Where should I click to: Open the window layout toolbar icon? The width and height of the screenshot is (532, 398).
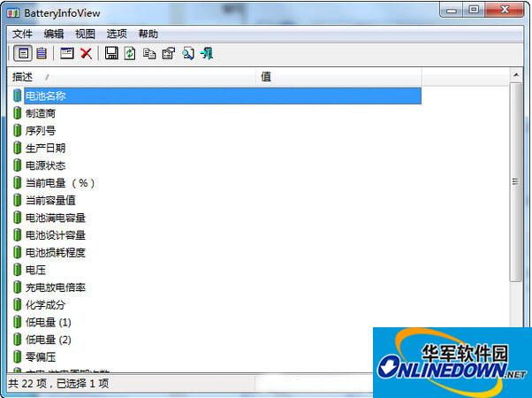(67, 53)
